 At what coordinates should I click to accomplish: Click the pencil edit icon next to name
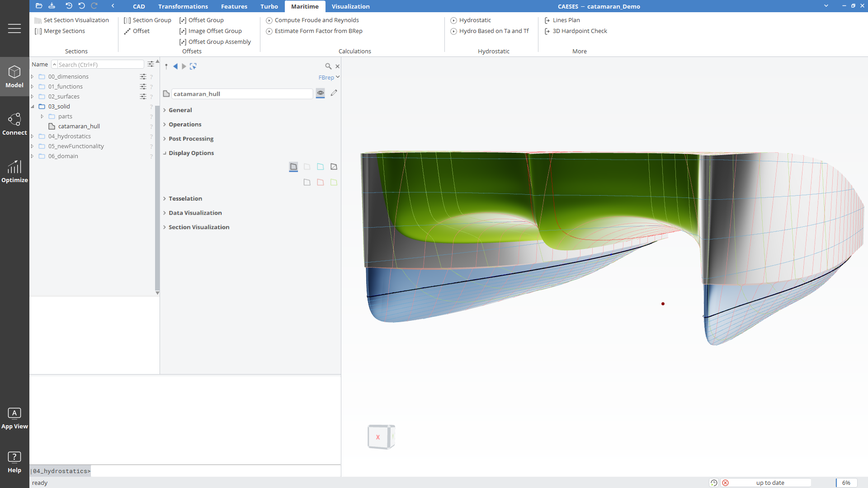click(x=334, y=93)
